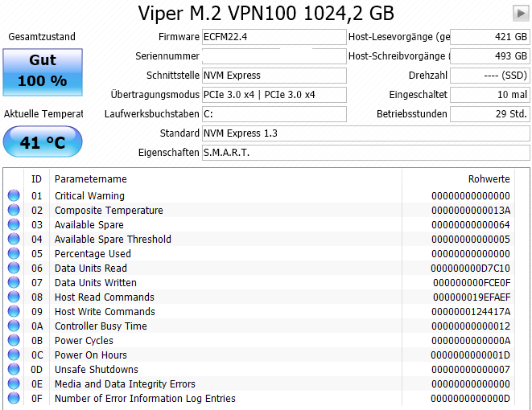Click raw value 000000019EFAEF
This screenshot has width=532, height=410.
472,297
